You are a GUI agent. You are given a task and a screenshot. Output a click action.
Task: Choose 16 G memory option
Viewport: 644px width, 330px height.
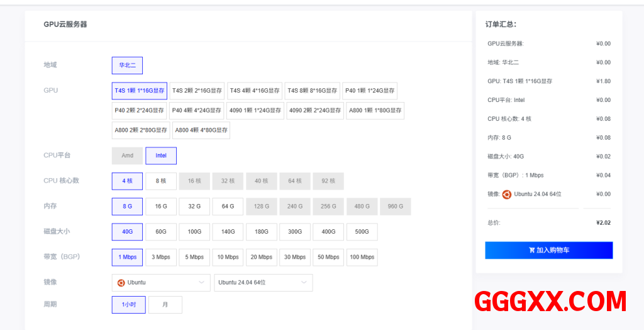[161, 207]
